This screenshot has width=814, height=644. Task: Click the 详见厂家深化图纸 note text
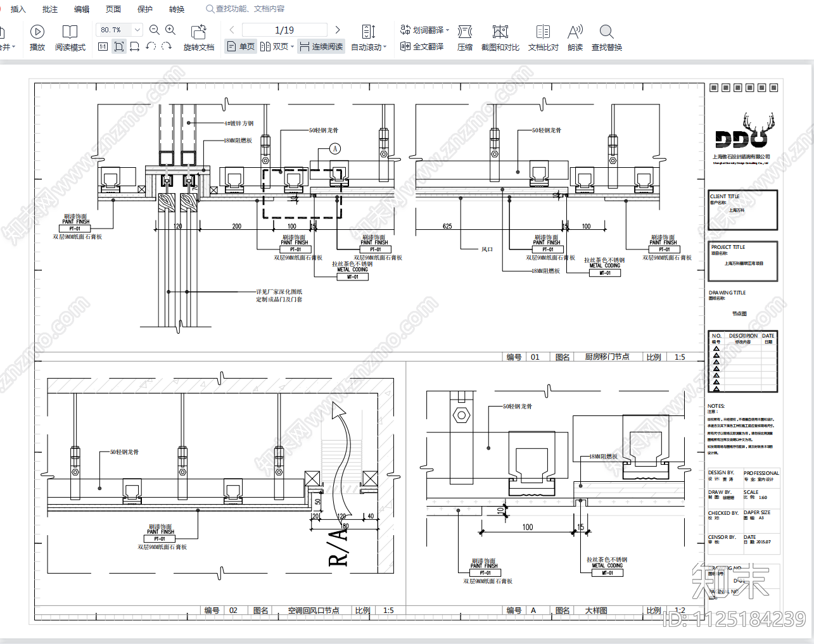(x=279, y=292)
